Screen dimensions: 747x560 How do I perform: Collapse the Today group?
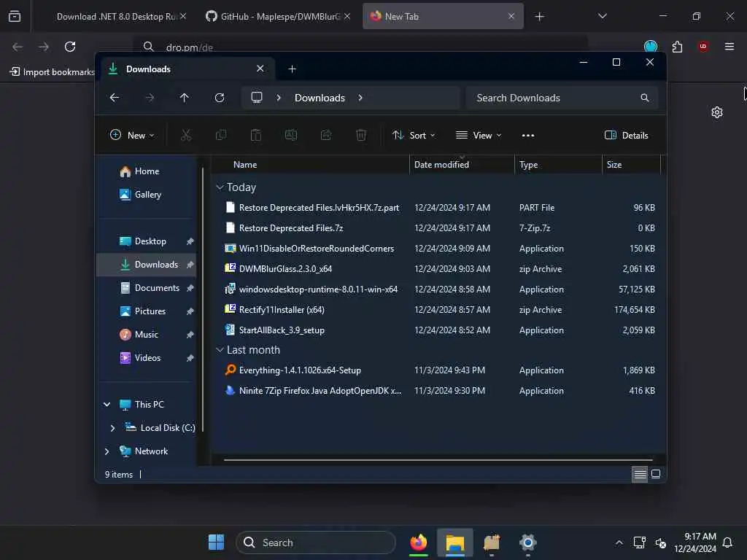220,187
